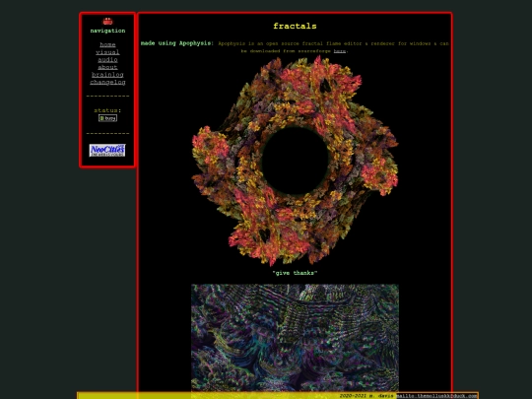
Task: Select the 'status:' label
Action: click(107, 110)
